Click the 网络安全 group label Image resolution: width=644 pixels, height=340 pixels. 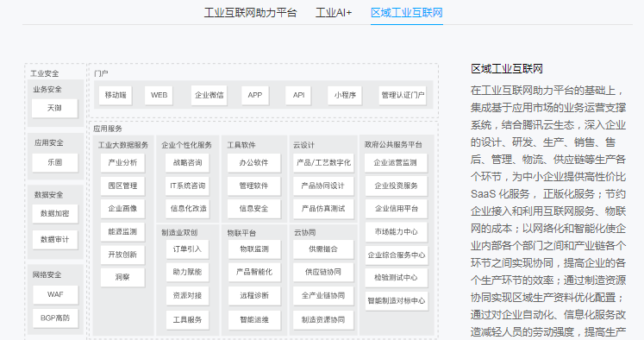coord(47,274)
